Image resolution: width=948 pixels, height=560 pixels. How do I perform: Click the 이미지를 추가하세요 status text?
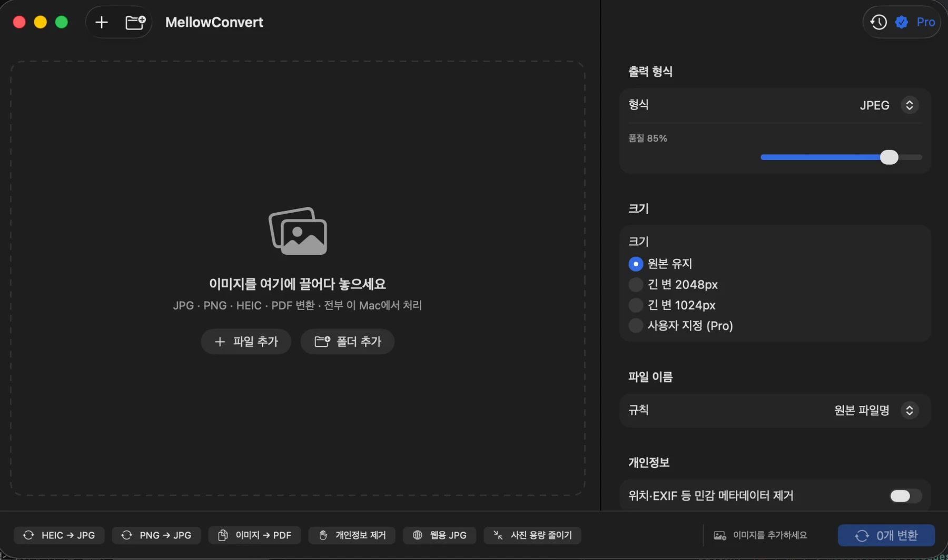pyautogui.click(x=769, y=535)
